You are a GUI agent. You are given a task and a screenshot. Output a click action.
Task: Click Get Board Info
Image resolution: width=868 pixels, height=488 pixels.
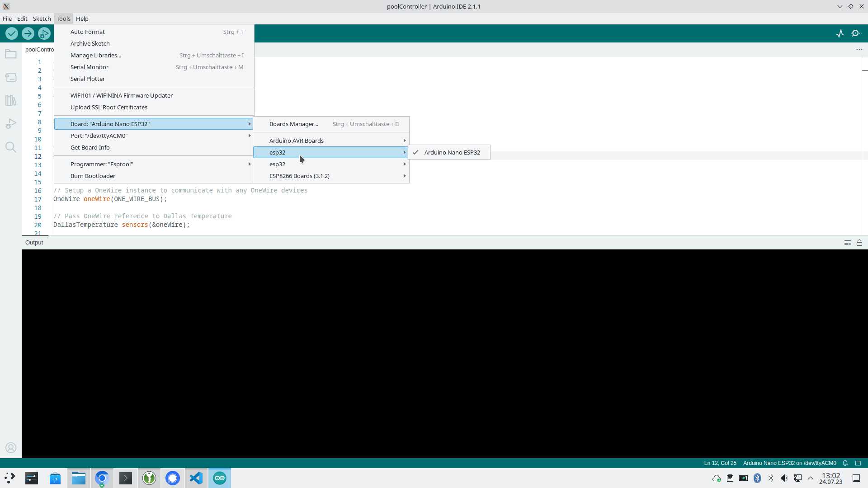90,147
